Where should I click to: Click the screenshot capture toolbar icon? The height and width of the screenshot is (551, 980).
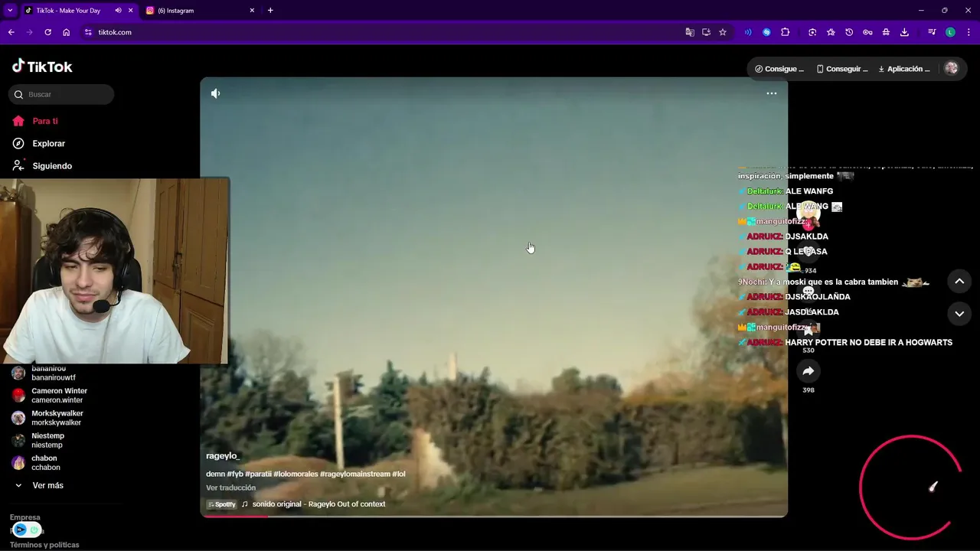click(x=812, y=32)
